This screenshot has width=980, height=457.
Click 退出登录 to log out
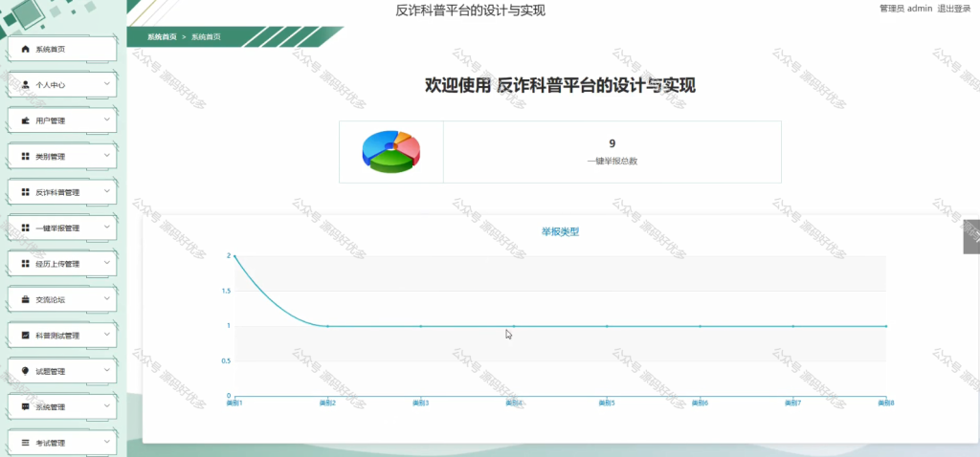[x=954, y=8]
